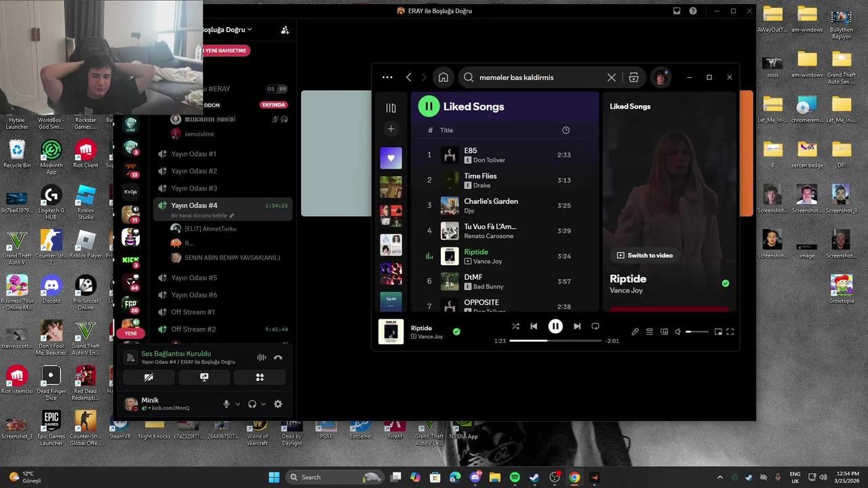Select Tu Vuo Fà L'Am... track
Screen dimensions: 868x488
(505, 230)
